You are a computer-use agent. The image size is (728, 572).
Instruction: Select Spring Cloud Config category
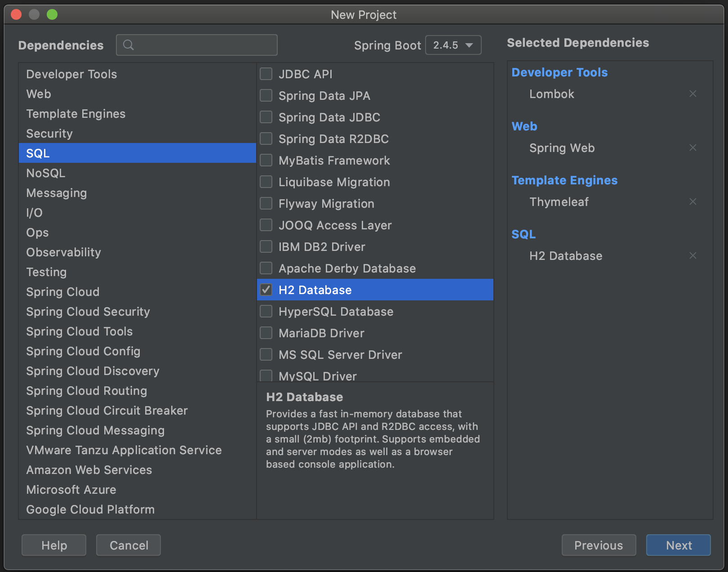[138, 351]
